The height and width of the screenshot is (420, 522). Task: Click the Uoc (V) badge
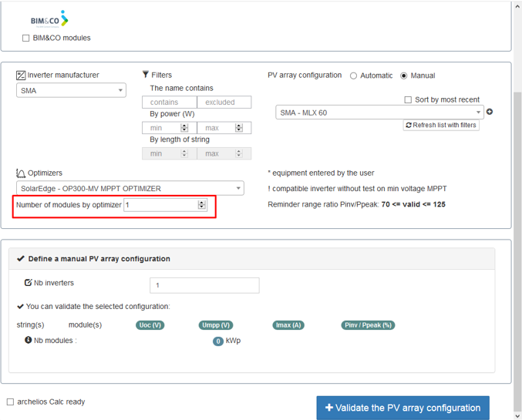tap(150, 325)
